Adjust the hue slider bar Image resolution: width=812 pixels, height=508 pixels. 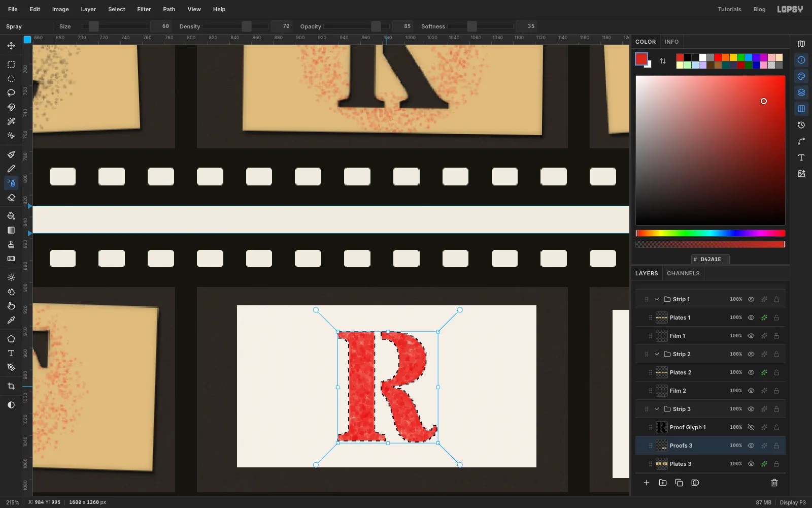point(710,233)
